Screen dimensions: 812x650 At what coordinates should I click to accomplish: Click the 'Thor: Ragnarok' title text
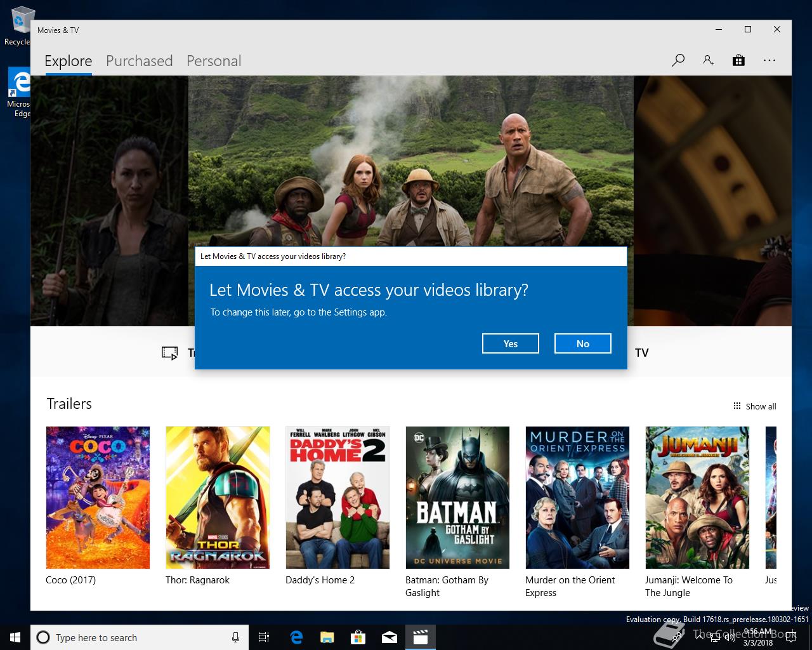pyautogui.click(x=197, y=580)
